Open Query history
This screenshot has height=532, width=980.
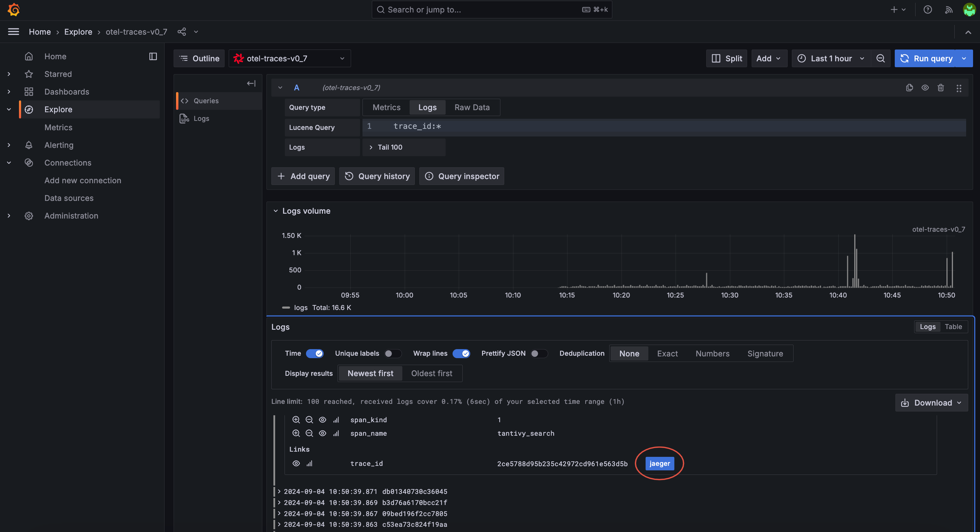tap(377, 176)
